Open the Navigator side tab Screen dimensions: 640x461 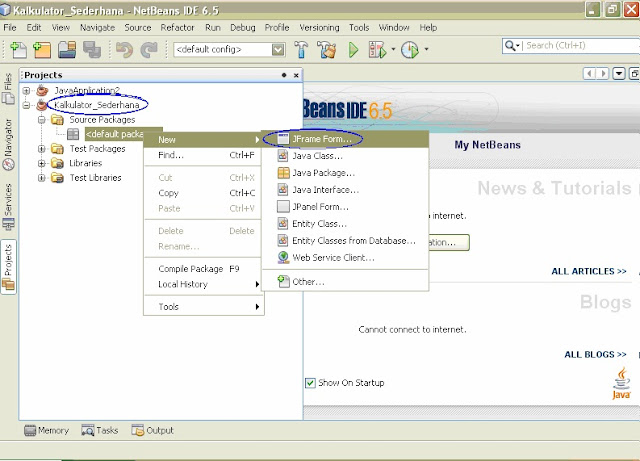(8, 145)
